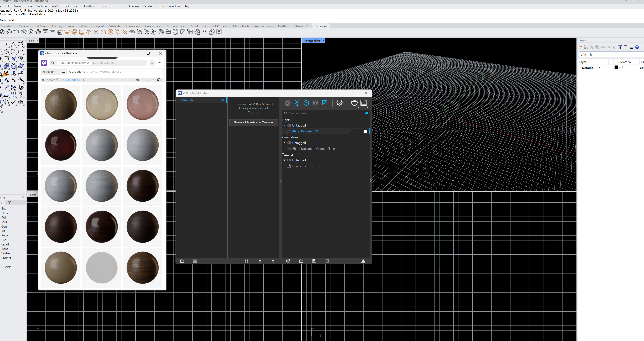Collapse the Untagged group under Geometries
Screen dimensions: 644x341
284,143
